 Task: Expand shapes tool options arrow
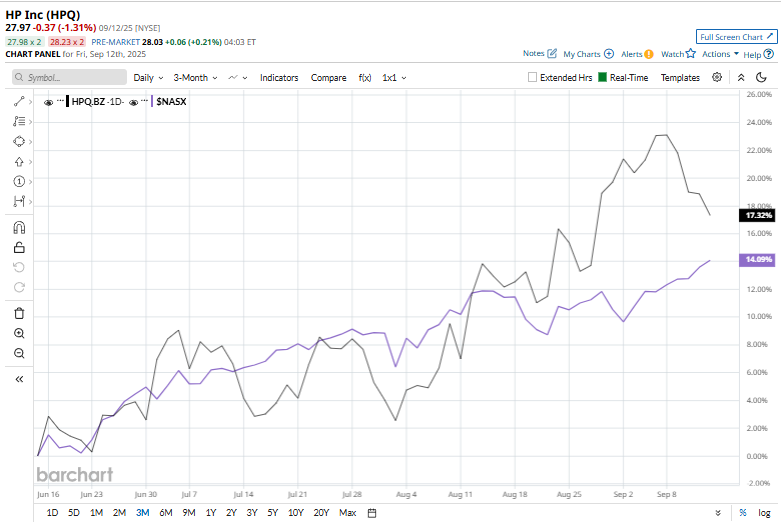pyautogui.click(x=30, y=142)
